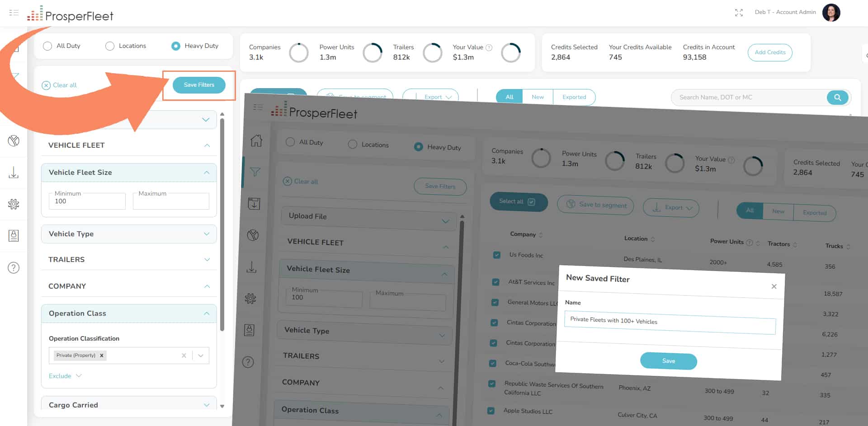This screenshot has height=426, width=868.
Task: Collapse Operation Class panel in the upright window
Action: pyautogui.click(x=207, y=314)
